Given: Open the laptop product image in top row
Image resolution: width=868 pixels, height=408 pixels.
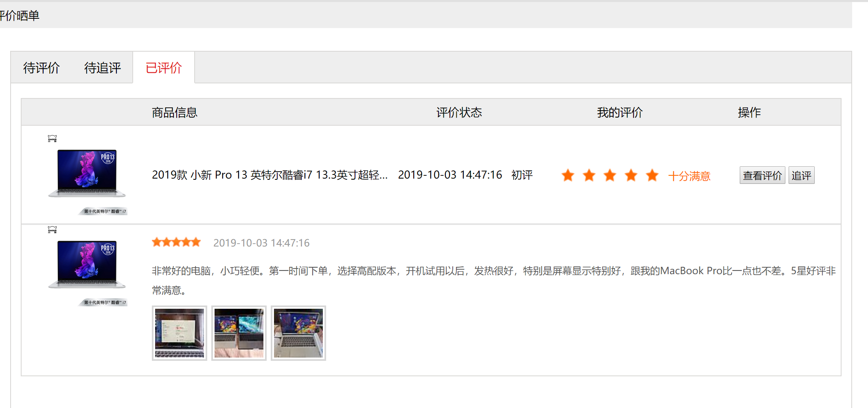Looking at the screenshot, I should click(x=87, y=175).
